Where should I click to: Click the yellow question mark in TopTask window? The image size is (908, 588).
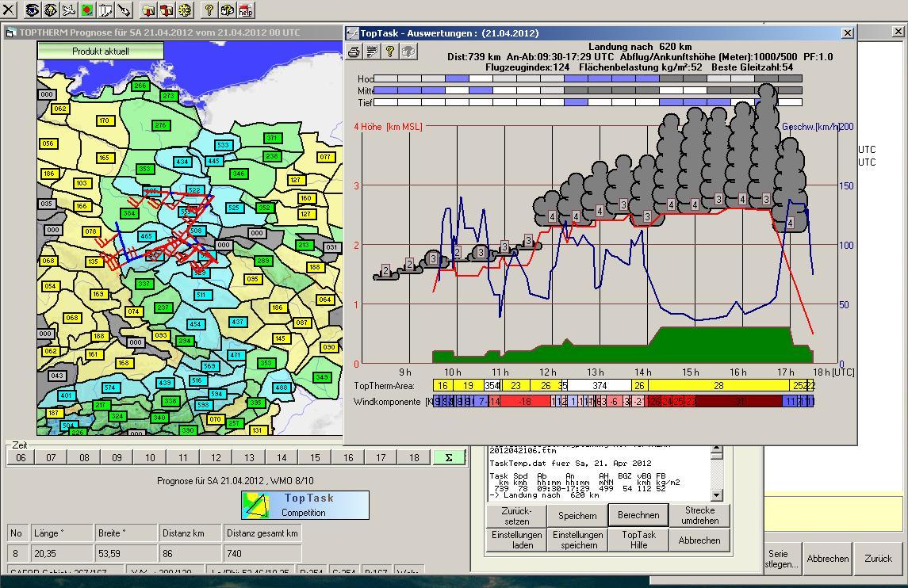(x=390, y=52)
